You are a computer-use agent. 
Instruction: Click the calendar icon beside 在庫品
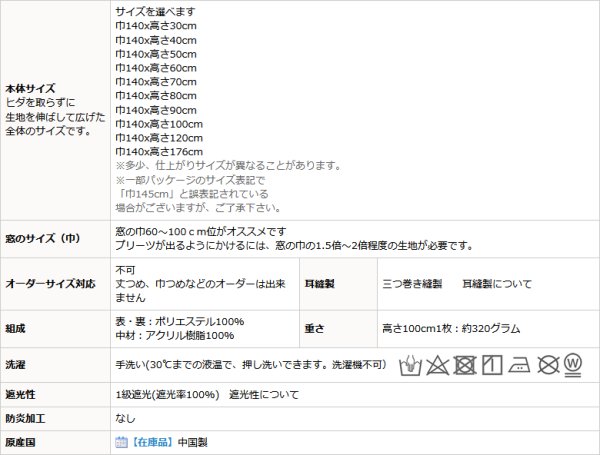click(x=121, y=442)
